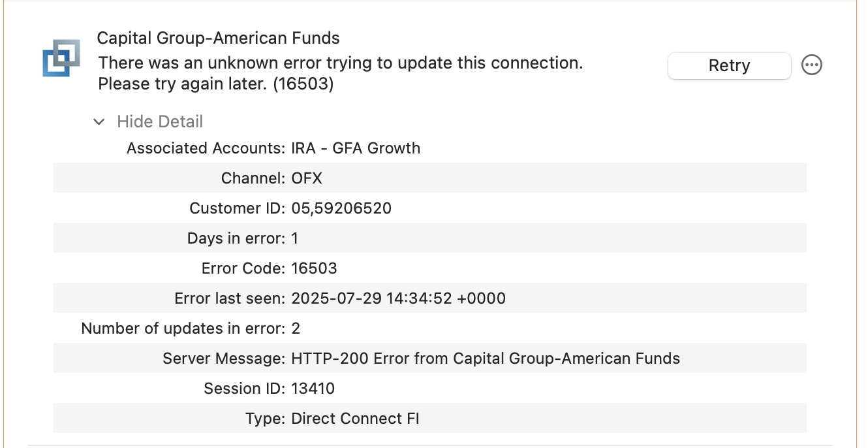Select the IRA - GFA Growth account value
This screenshot has width=868, height=448.
point(356,148)
